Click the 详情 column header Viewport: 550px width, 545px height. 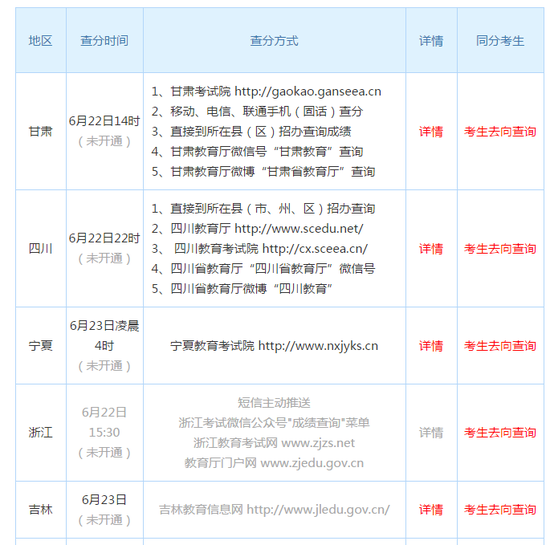pos(431,41)
